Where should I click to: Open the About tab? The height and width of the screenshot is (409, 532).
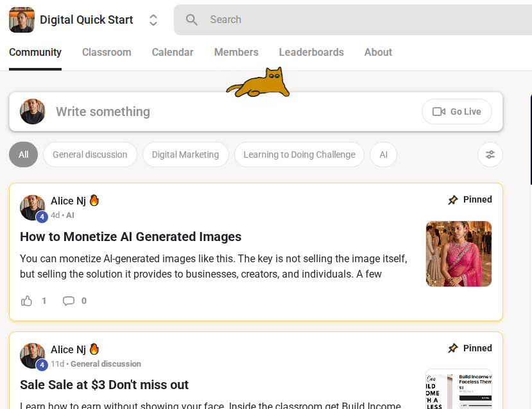pos(378,52)
